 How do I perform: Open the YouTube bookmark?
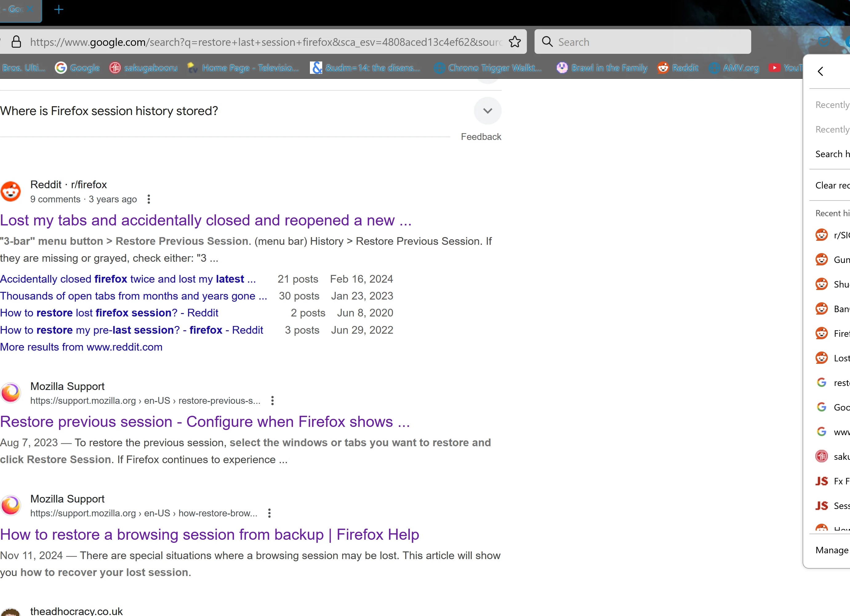pyautogui.click(x=785, y=68)
